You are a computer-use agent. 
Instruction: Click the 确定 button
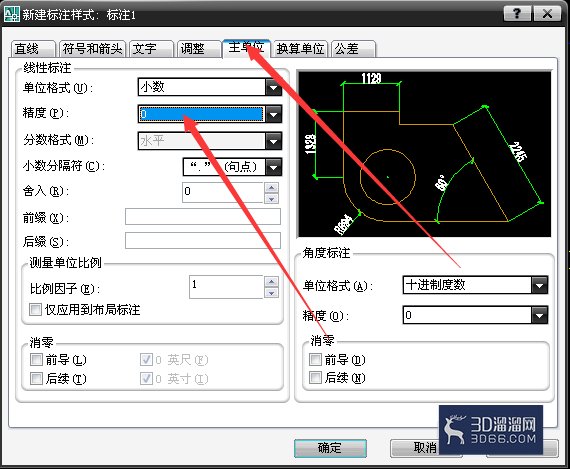point(330,448)
